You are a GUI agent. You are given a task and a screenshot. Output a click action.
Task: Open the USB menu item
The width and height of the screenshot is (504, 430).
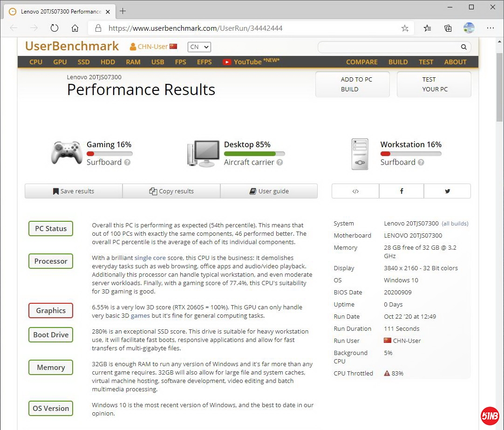158,62
